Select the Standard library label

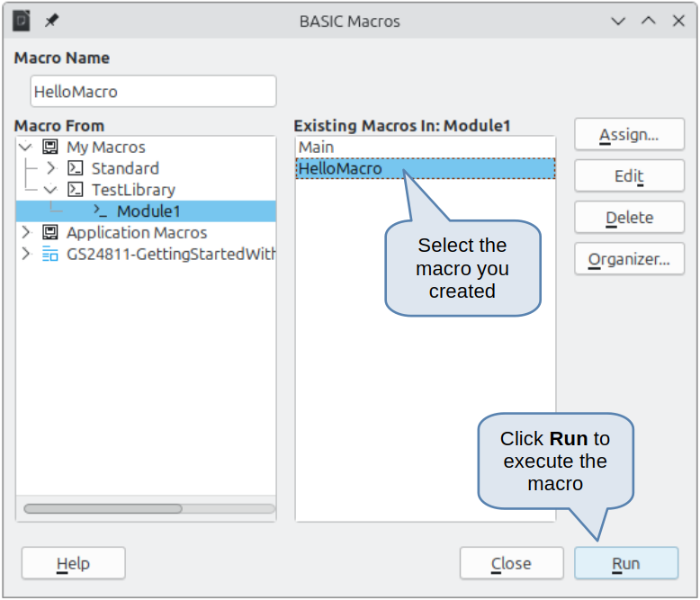(x=125, y=168)
